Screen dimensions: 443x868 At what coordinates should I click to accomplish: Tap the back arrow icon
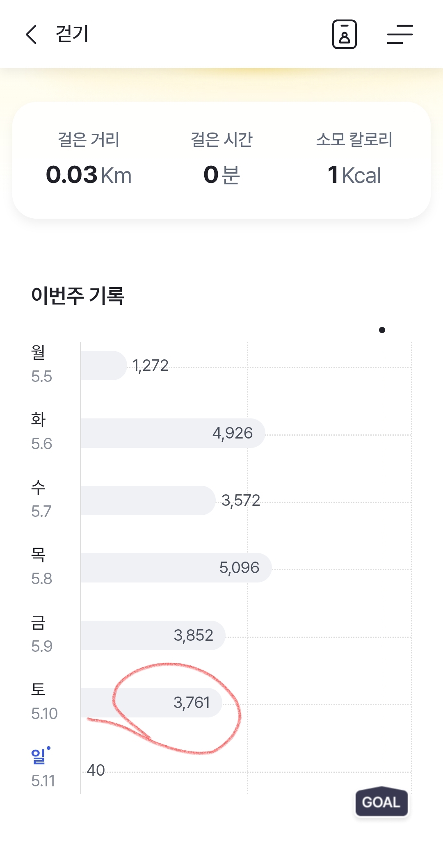click(31, 34)
